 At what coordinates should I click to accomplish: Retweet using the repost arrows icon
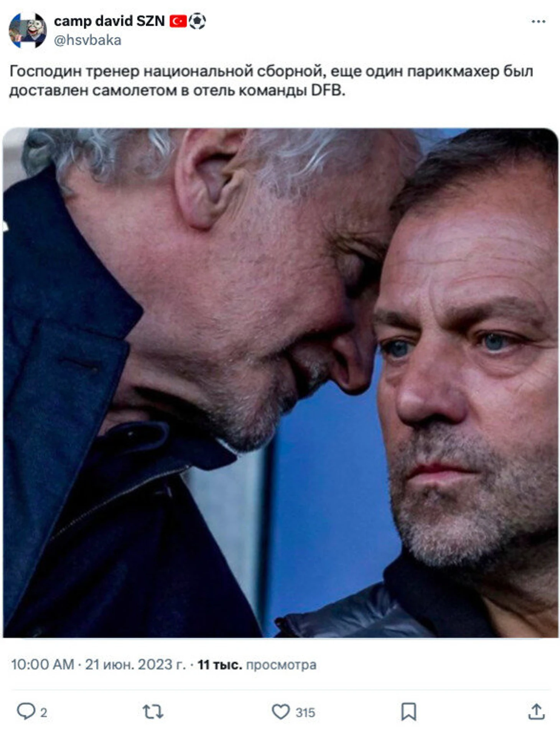(x=153, y=712)
